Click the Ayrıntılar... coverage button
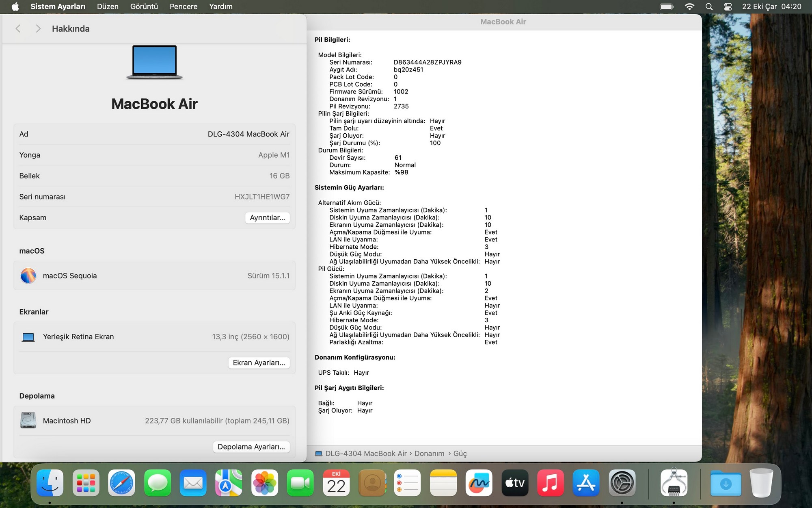This screenshot has width=812, height=508. point(267,218)
